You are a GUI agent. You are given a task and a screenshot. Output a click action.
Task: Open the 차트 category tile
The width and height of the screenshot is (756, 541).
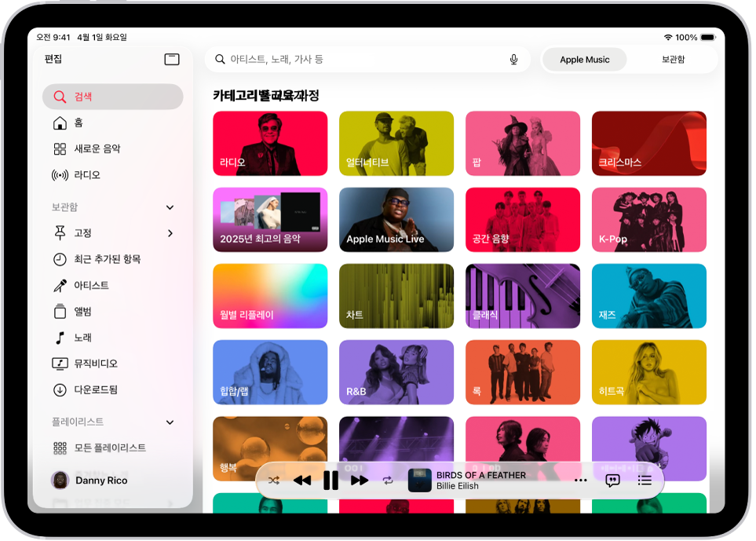pyautogui.click(x=396, y=295)
